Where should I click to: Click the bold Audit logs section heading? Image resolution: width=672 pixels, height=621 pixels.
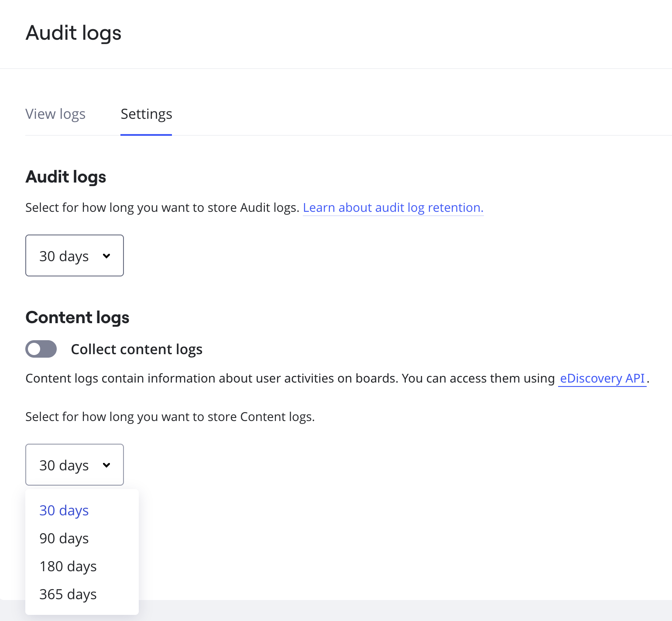point(66,177)
